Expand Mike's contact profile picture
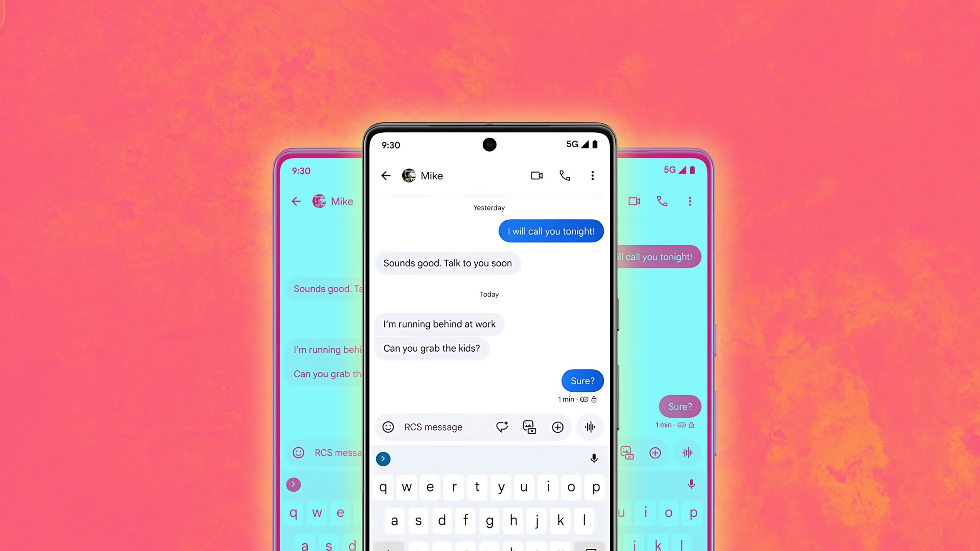Viewport: 980px width, 551px height. pyautogui.click(x=408, y=175)
